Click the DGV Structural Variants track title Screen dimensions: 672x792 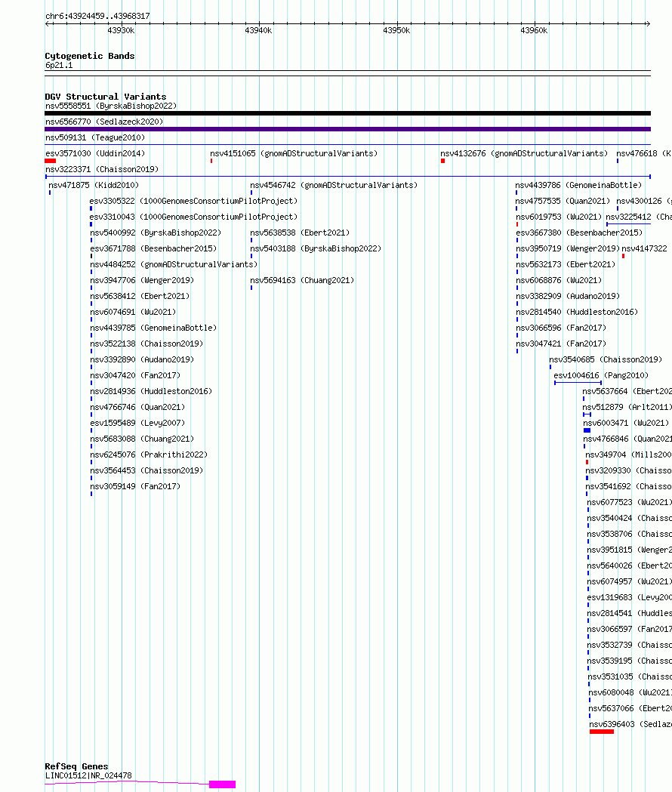(x=106, y=97)
